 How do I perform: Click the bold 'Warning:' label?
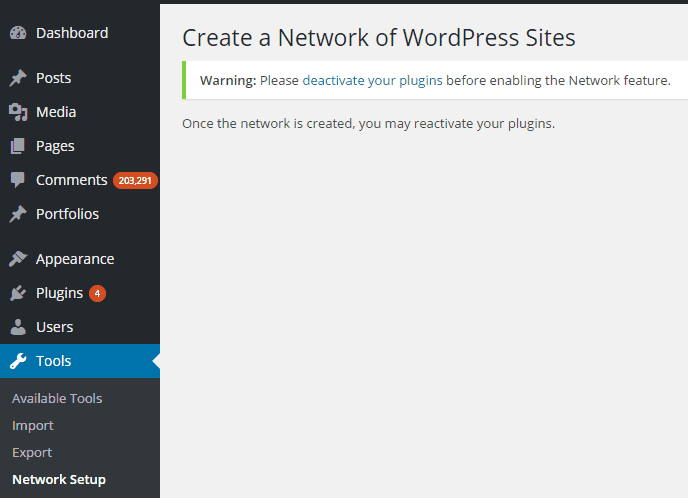228,81
